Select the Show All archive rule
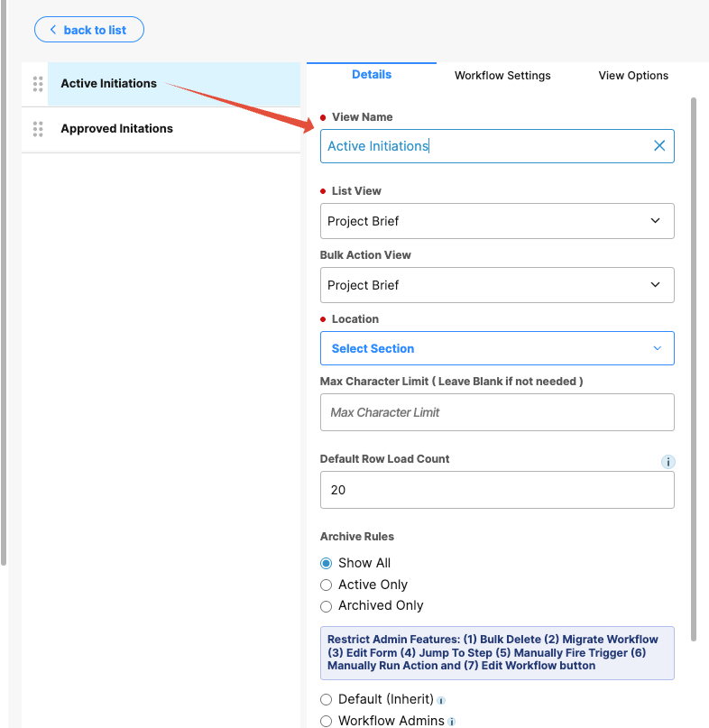 tap(326, 563)
